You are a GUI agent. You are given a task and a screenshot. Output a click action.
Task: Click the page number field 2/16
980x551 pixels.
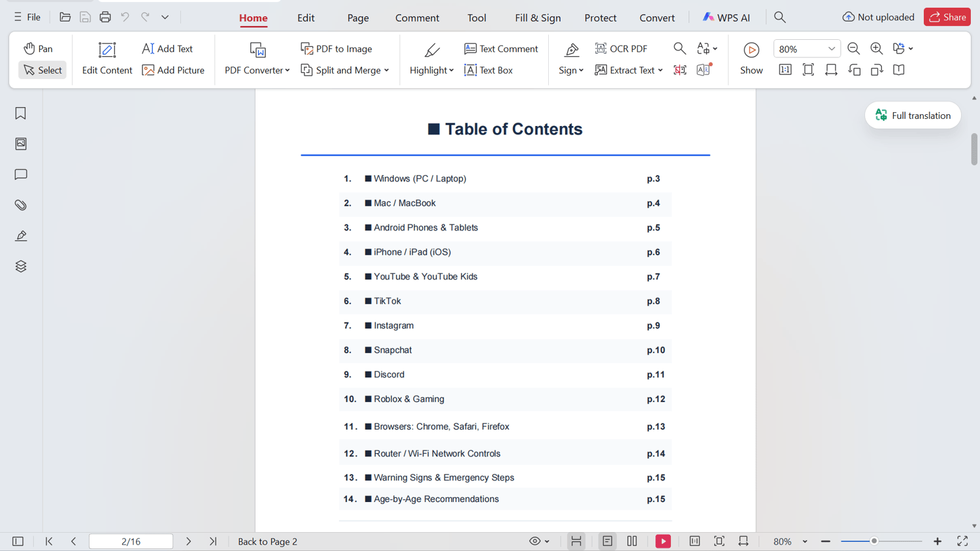click(131, 541)
